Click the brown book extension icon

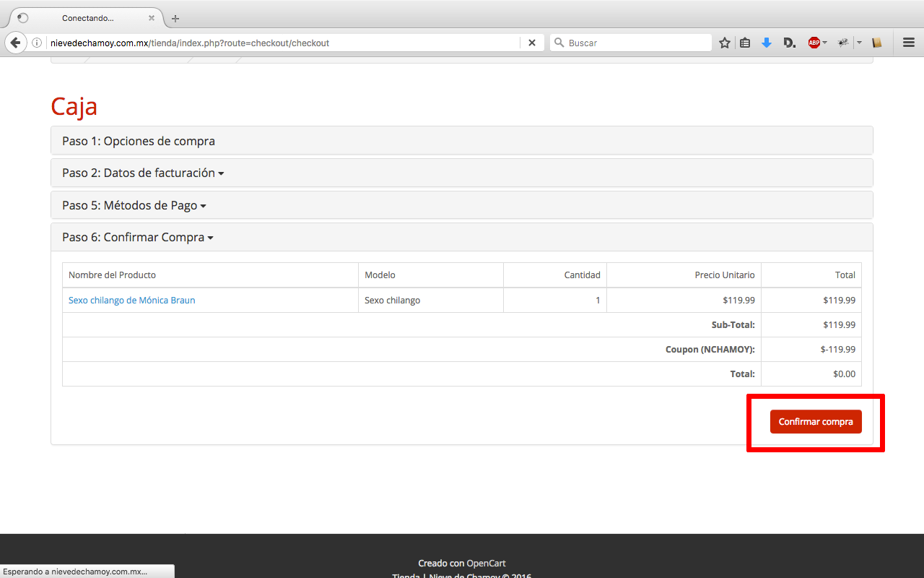coord(877,43)
